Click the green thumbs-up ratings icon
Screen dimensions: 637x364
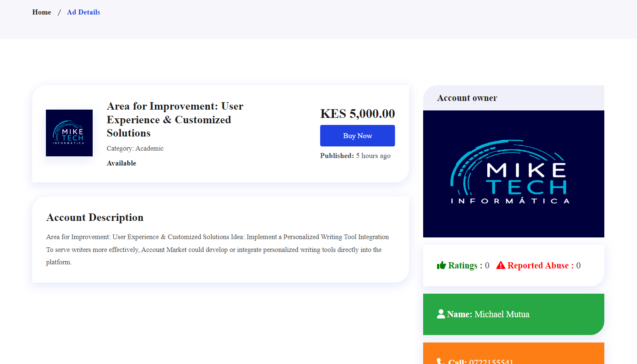coord(441,265)
